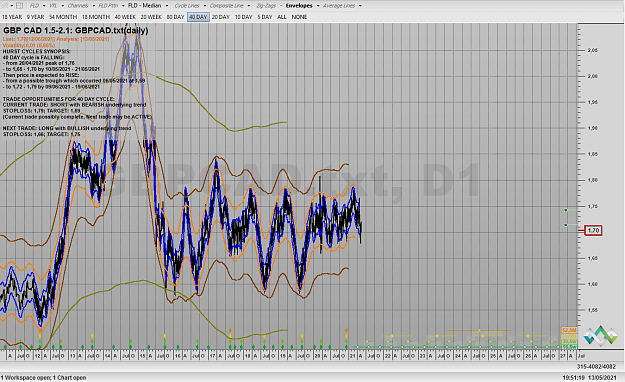Open the Cycle Lines dropdown arrow
The width and height of the screenshot is (625, 382).
204,6
